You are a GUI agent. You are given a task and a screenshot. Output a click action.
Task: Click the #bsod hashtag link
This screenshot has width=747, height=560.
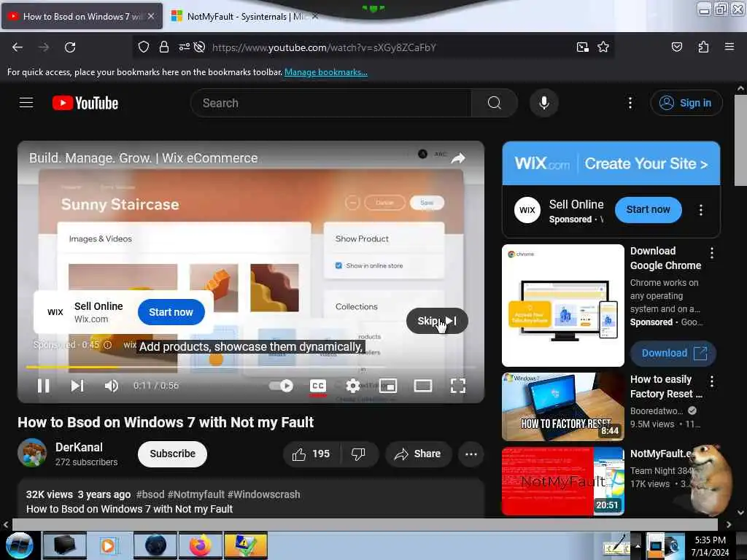point(150,494)
